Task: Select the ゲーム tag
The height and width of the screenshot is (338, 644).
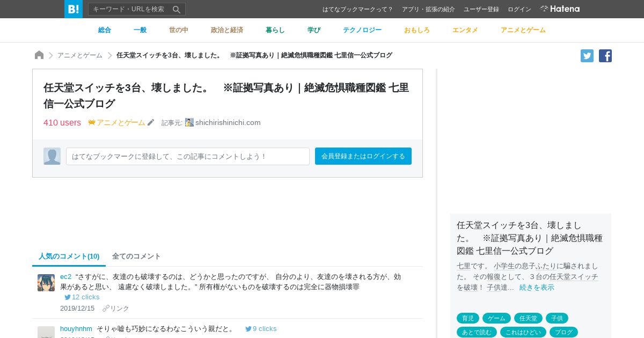Action: pos(496,318)
